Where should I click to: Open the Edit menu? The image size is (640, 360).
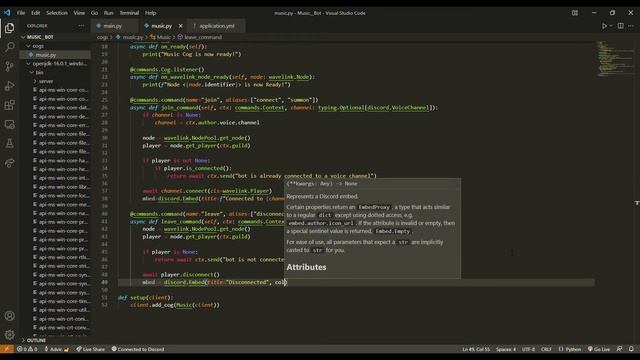(x=36, y=13)
